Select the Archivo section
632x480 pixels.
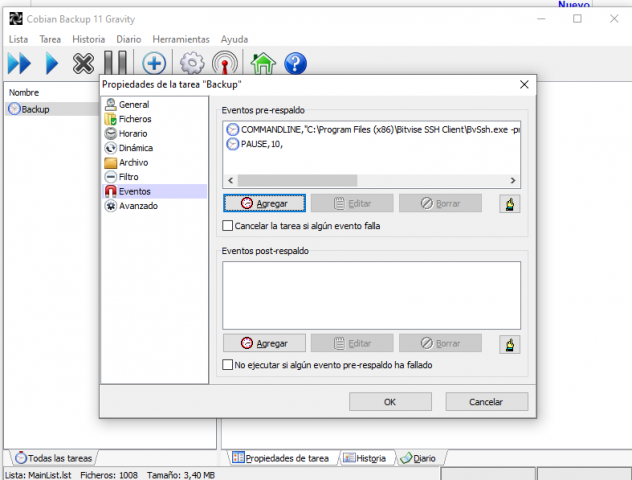(126, 162)
